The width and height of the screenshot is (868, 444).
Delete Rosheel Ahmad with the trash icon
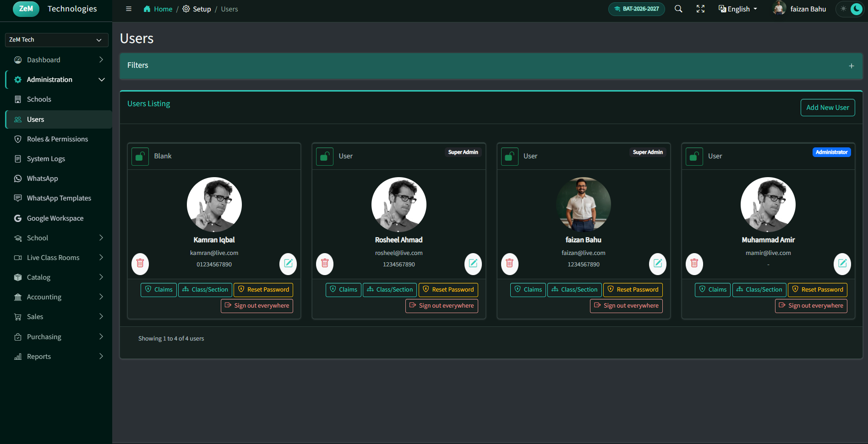(325, 264)
